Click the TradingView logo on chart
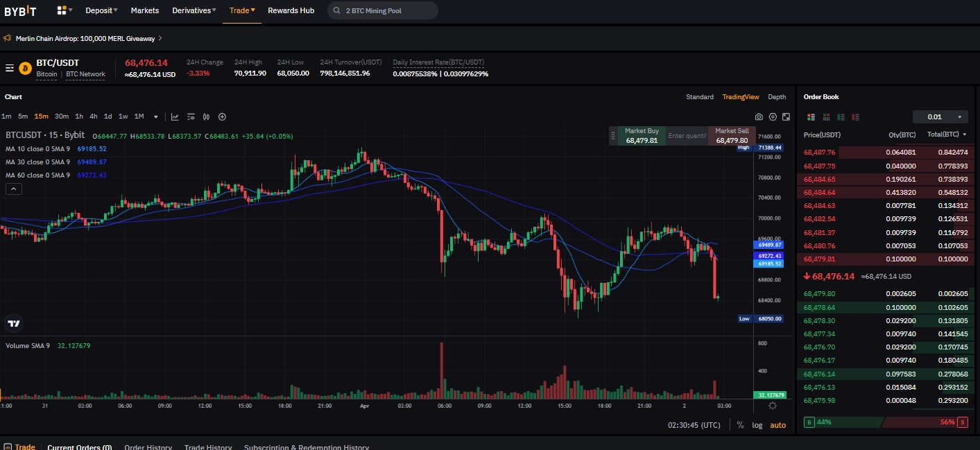Image resolution: width=980 pixels, height=450 pixels. [14, 322]
